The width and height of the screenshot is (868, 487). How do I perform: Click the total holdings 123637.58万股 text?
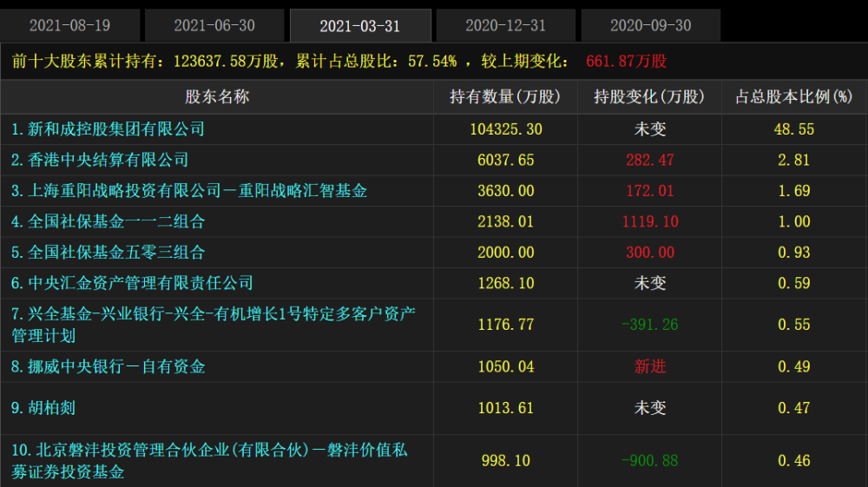pyautogui.click(x=226, y=61)
